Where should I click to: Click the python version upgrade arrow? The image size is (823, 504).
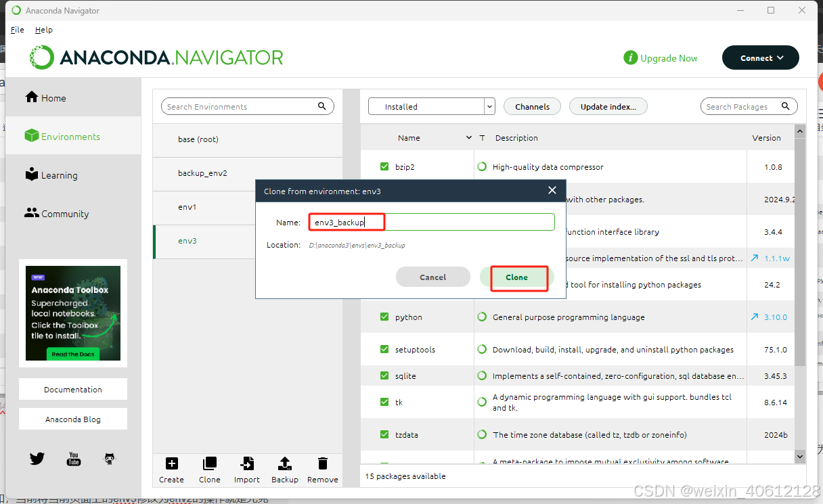click(x=755, y=317)
